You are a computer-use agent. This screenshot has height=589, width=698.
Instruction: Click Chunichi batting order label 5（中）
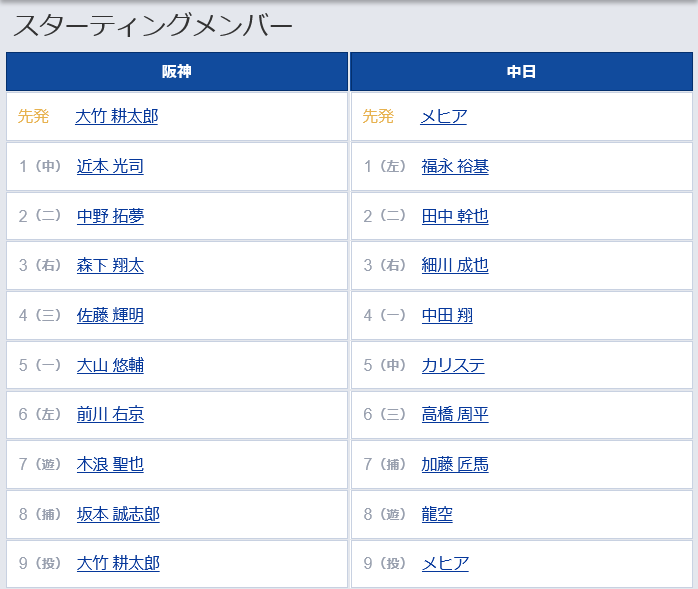coord(385,365)
